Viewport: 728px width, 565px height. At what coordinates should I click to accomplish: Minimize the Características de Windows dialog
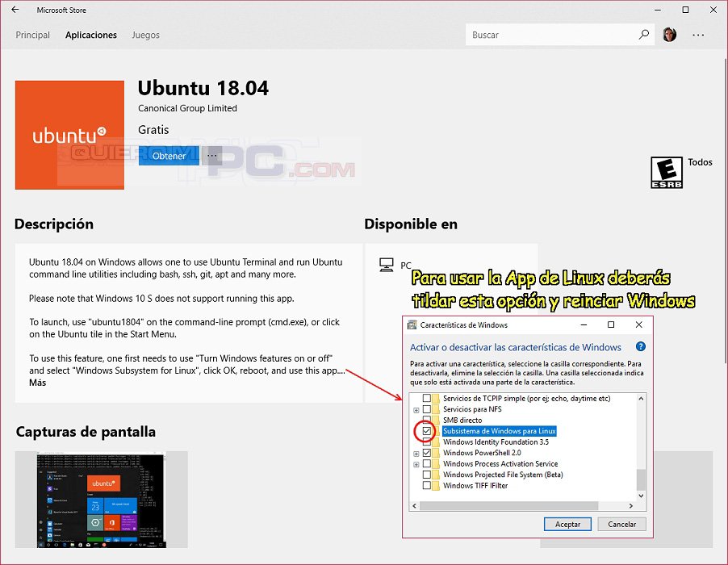click(584, 324)
